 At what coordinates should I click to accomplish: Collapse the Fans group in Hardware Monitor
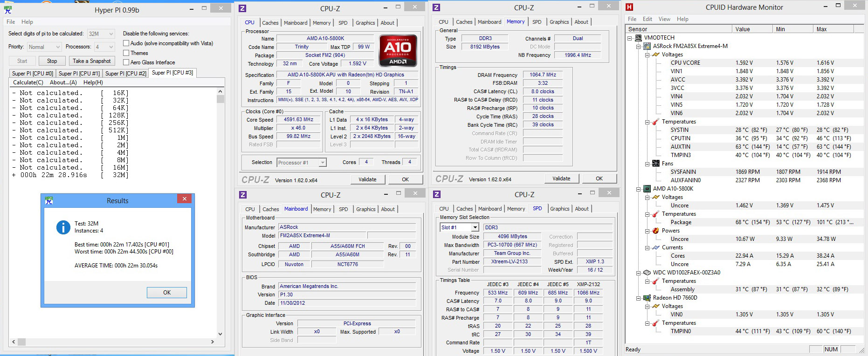(647, 164)
